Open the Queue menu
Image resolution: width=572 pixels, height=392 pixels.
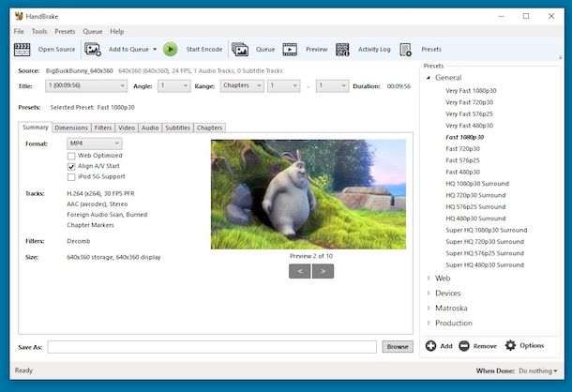tap(93, 31)
